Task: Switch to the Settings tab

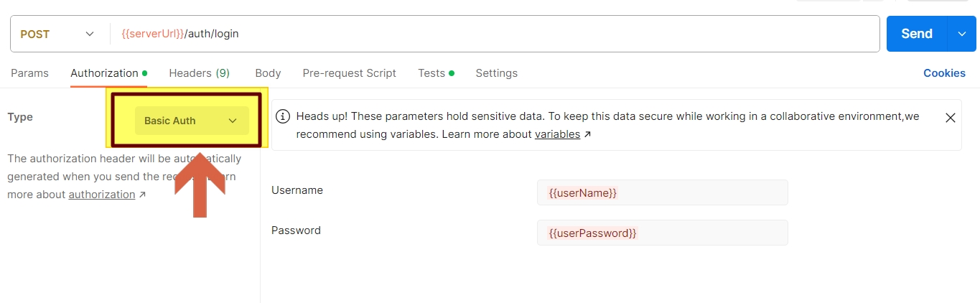Action: tap(496, 73)
